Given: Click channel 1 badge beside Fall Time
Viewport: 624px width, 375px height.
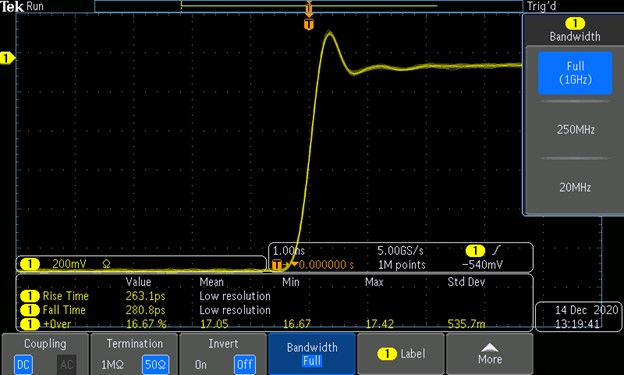Looking at the screenshot, I should (x=29, y=310).
